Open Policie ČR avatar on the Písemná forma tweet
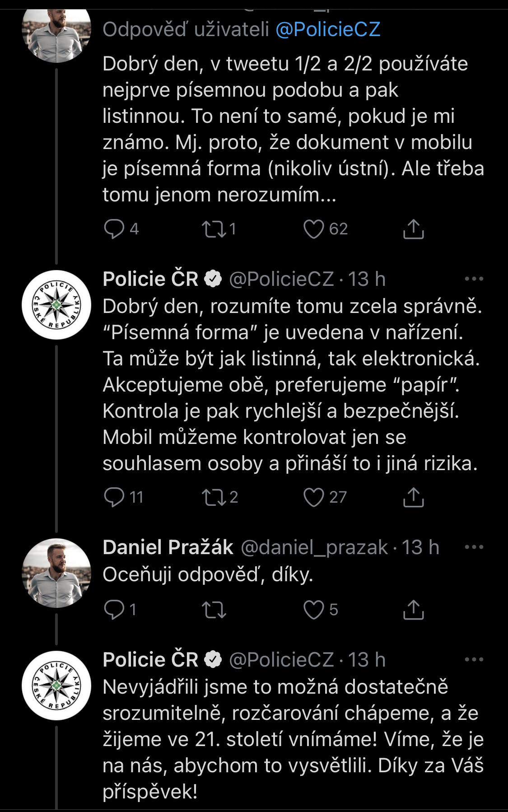The width and height of the screenshot is (508, 812). pos(56,305)
